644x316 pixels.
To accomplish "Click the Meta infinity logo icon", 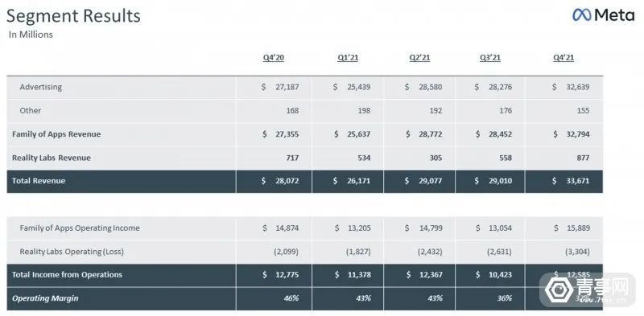I will 581,15.
